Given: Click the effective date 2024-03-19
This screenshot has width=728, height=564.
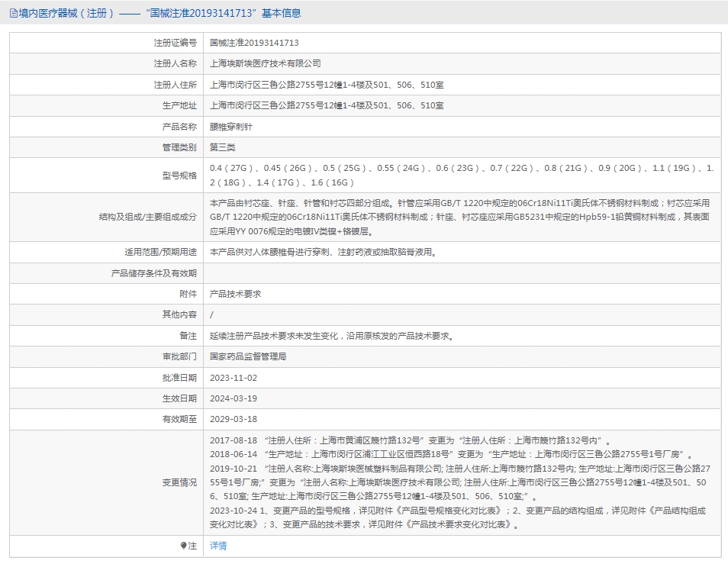Looking at the screenshot, I should pyautogui.click(x=234, y=398).
